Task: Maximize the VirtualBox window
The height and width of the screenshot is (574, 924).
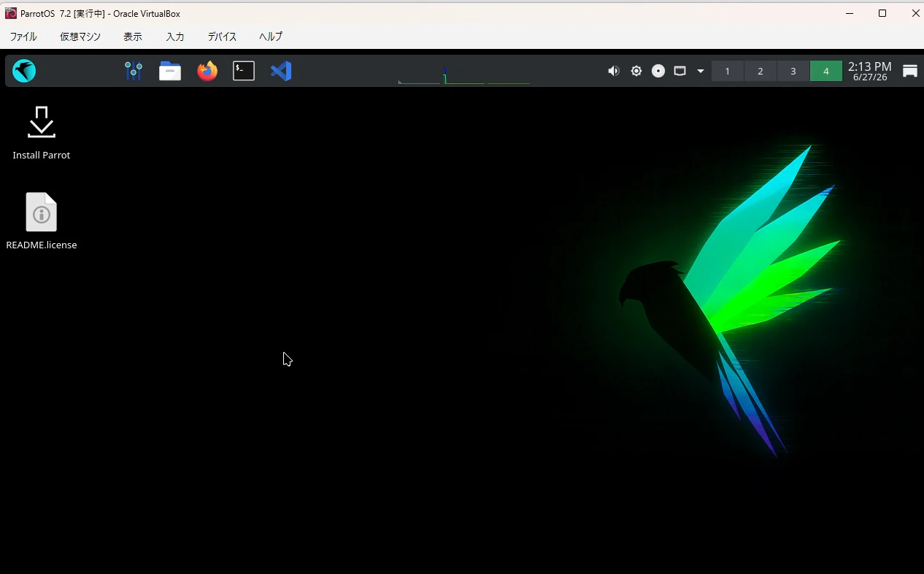Action: (x=882, y=13)
